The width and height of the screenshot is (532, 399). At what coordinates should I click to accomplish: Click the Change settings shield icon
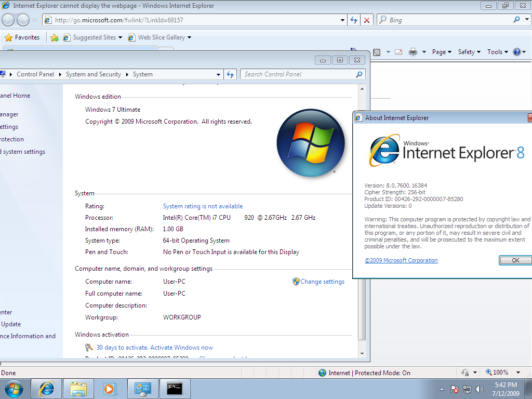click(296, 282)
